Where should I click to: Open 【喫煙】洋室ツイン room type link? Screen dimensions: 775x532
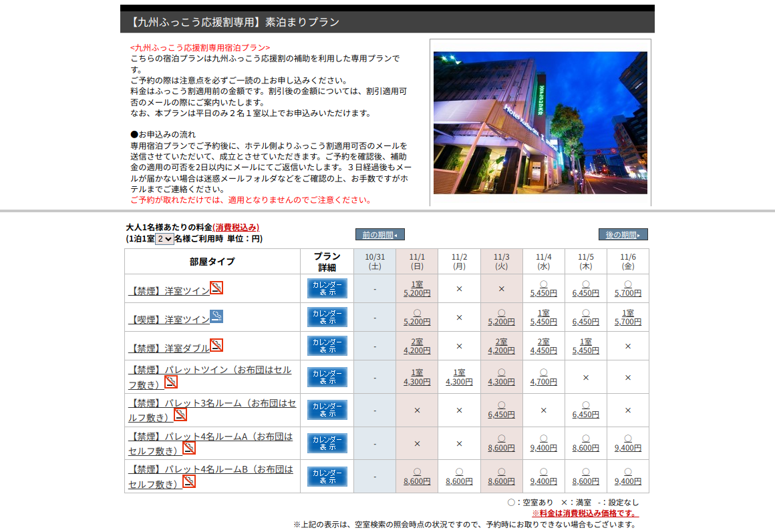(169, 320)
